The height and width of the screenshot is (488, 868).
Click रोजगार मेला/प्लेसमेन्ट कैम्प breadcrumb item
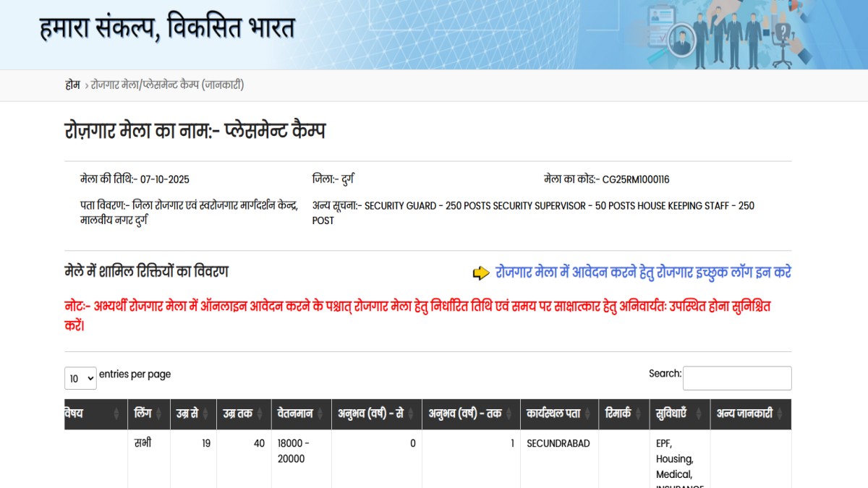point(167,85)
